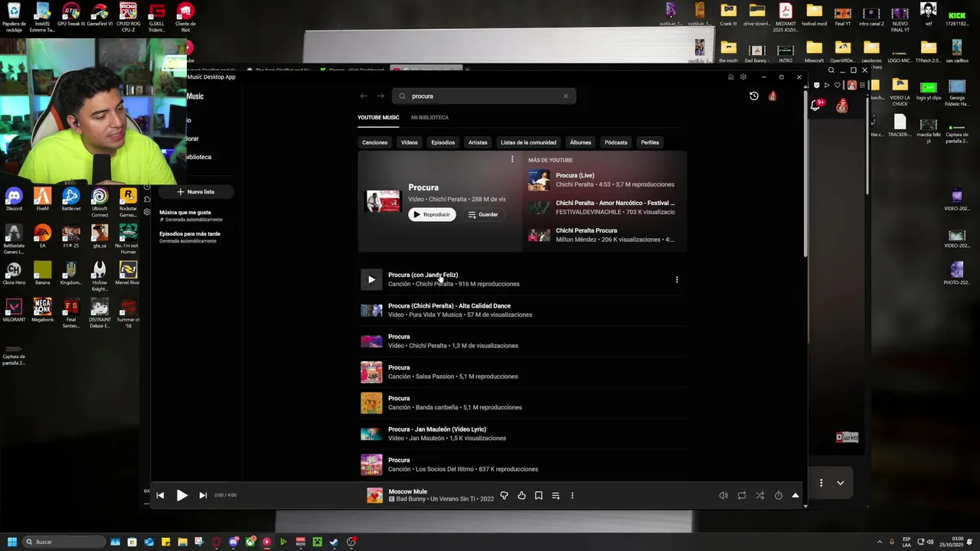Switch to the YOUTUBE MUSIC tab
The height and width of the screenshot is (551, 980).
tap(378, 118)
